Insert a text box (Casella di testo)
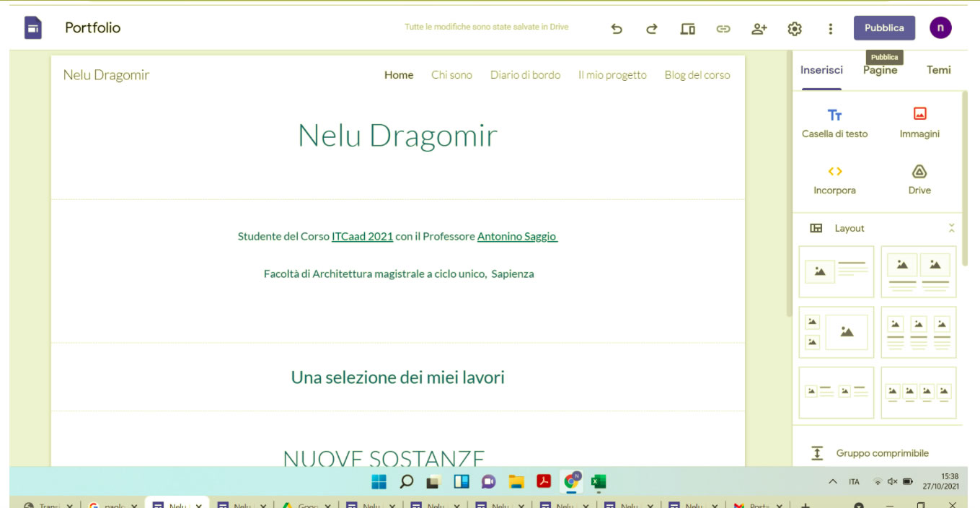 coord(834,123)
